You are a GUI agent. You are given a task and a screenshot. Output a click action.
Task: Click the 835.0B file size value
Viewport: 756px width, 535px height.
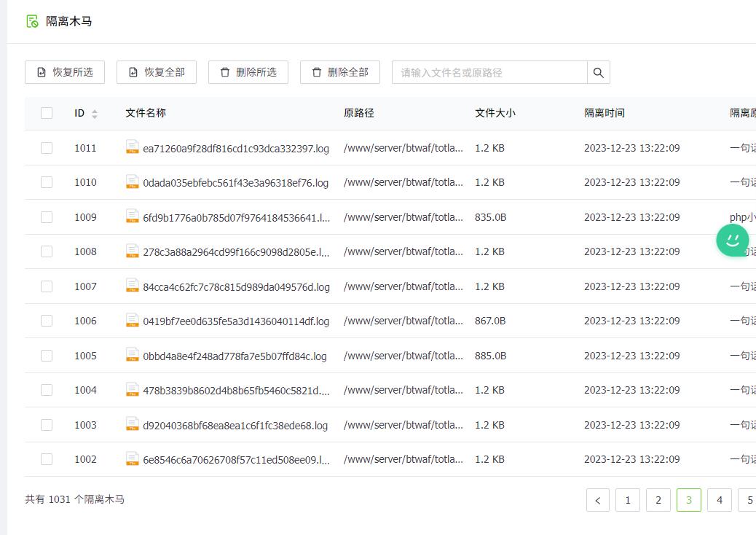(x=490, y=217)
